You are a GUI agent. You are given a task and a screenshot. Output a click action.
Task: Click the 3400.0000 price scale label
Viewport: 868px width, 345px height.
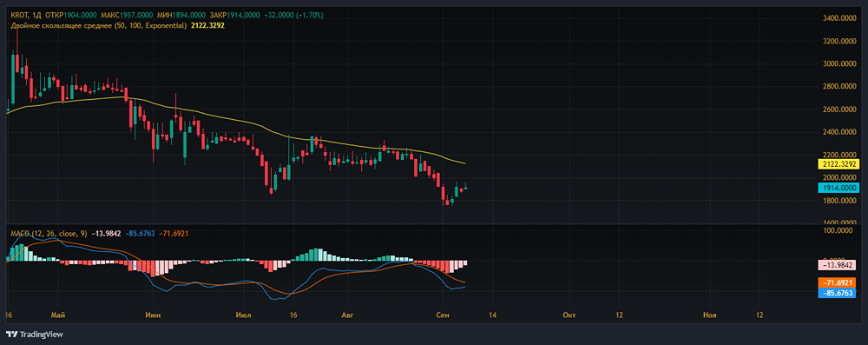tap(840, 19)
